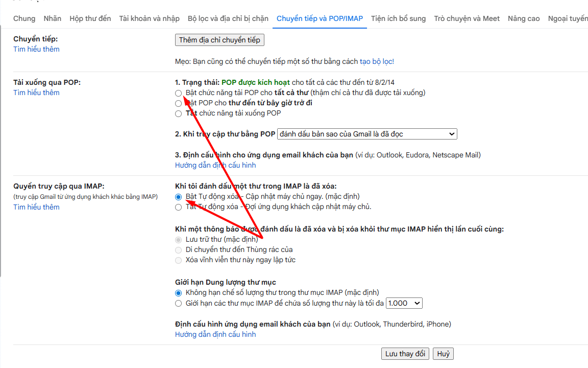Open the Nhãn settings tab

pos(52,18)
